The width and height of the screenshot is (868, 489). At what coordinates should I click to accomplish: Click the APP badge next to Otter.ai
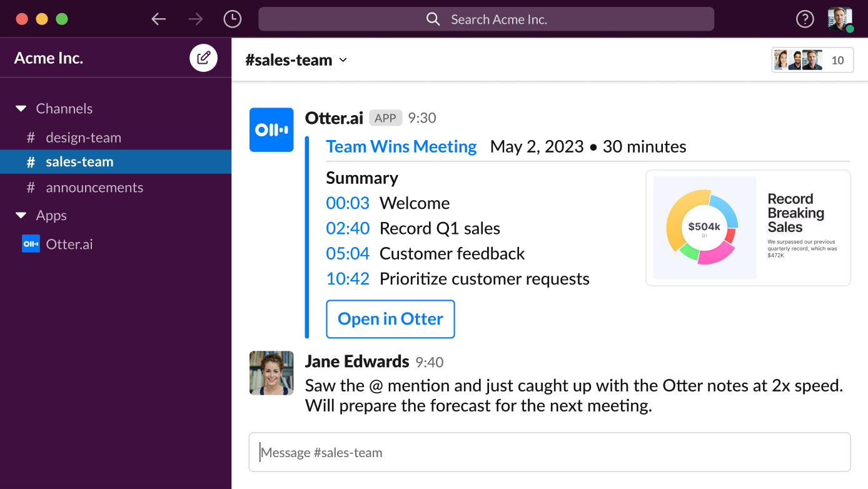point(385,118)
